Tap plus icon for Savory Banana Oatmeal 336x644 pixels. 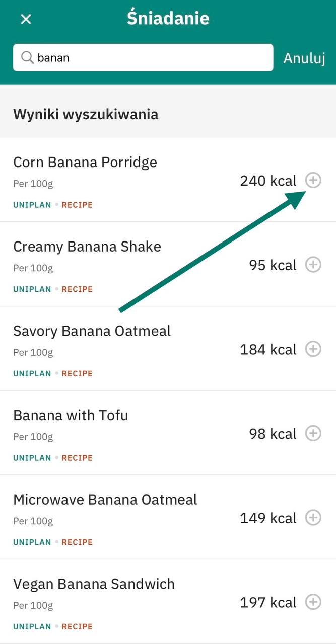[x=313, y=349]
